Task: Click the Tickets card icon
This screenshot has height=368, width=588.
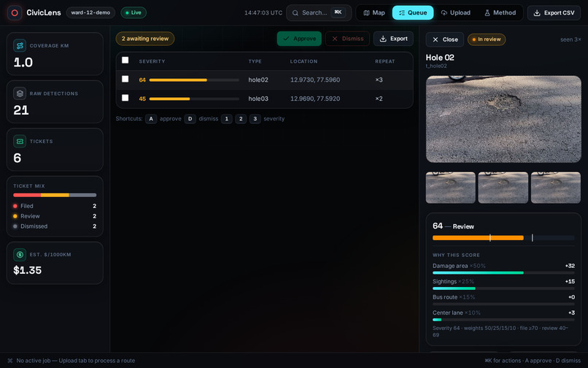Action: pos(20,141)
